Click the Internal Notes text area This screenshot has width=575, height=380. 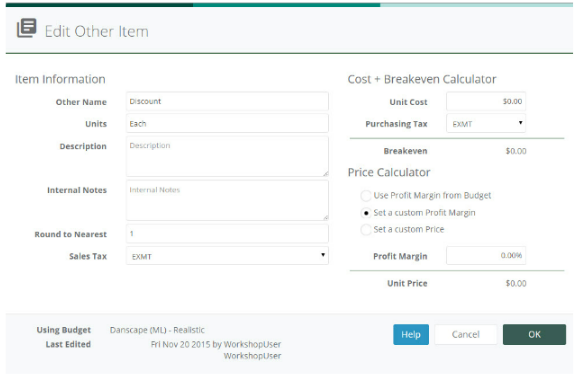[x=227, y=200]
